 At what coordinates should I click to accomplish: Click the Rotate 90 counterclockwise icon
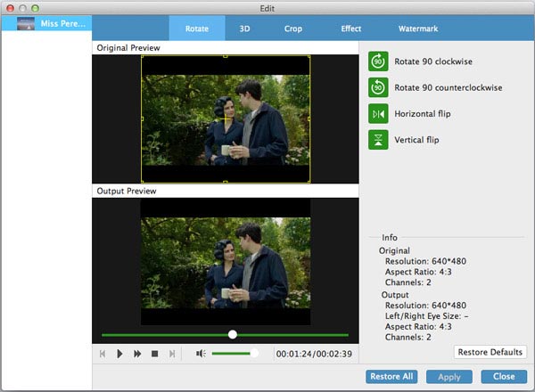(x=378, y=87)
